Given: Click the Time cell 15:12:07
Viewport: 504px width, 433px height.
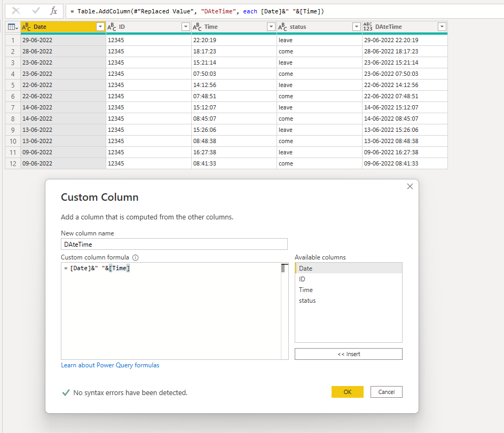Looking at the screenshot, I should coord(234,107).
